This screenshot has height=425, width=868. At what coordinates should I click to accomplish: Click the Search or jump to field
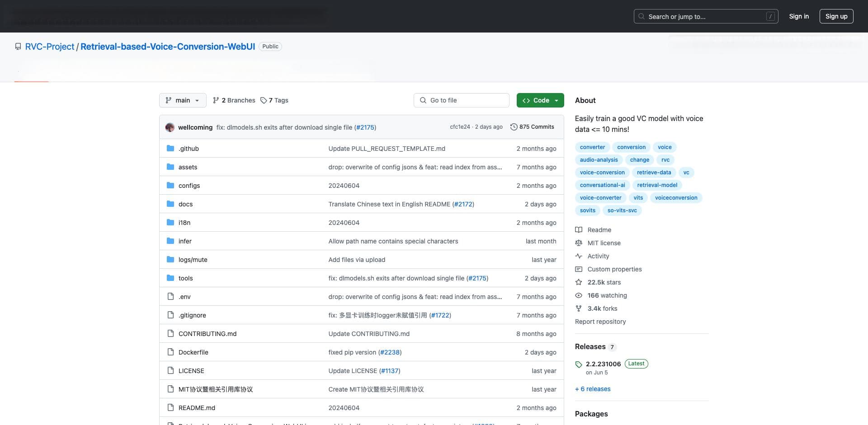[706, 16]
